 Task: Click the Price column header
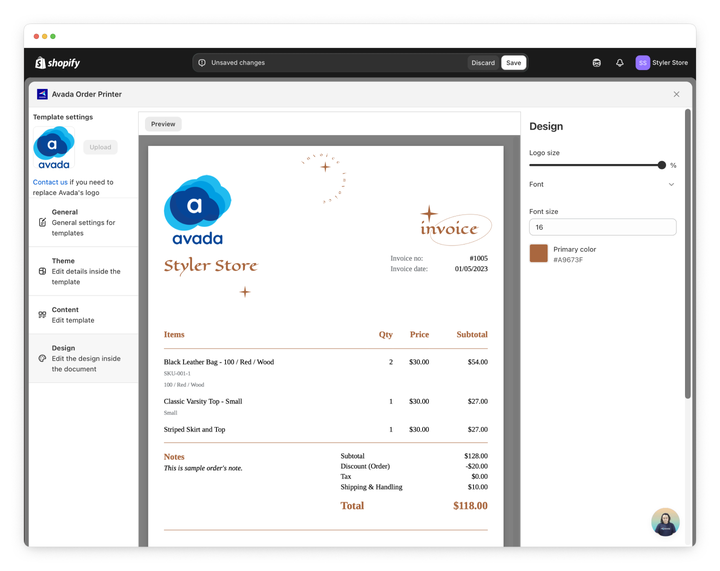click(419, 335)
